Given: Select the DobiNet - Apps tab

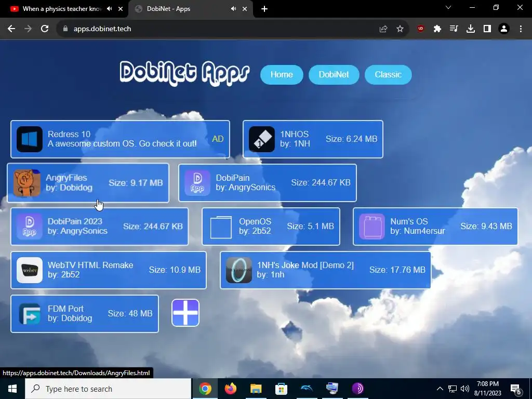Looking at the screenshot, I should click(x=191, y=9).
